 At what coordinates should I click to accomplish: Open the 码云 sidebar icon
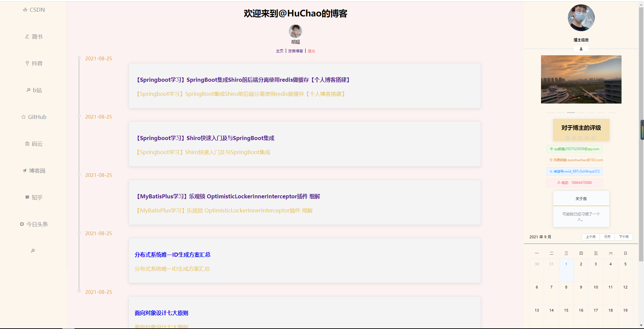34,144
